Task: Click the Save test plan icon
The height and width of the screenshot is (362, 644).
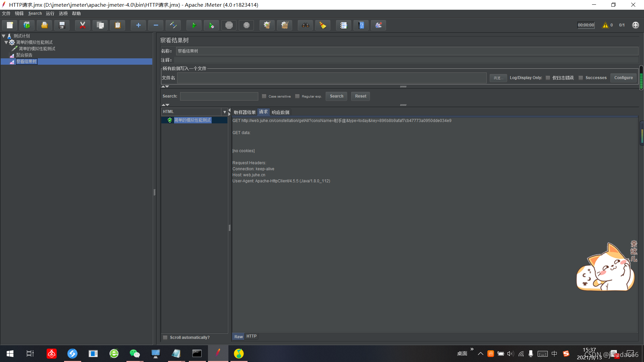Action: pos(62,25)
